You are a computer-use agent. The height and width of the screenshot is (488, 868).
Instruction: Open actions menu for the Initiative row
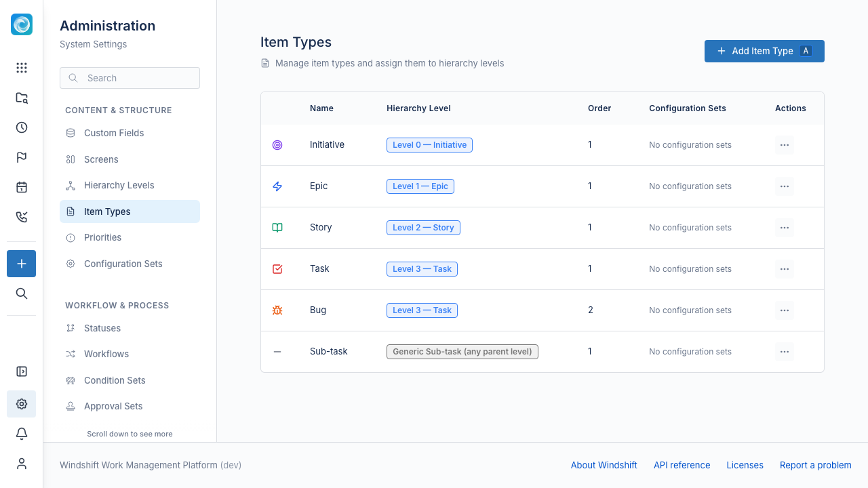click(785, 145)
